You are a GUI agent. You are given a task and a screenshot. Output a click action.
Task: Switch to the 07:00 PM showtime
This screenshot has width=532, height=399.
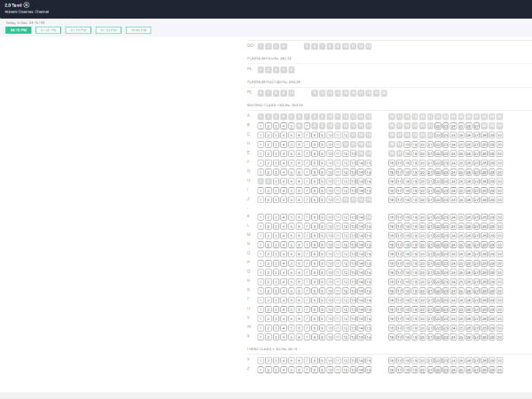click(x=48, y=30)
